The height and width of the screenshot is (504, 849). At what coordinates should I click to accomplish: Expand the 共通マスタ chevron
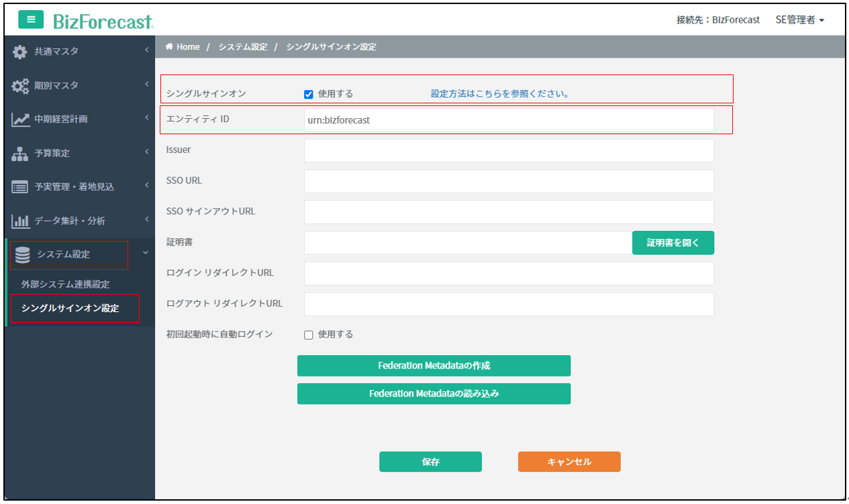pos(146,50)
